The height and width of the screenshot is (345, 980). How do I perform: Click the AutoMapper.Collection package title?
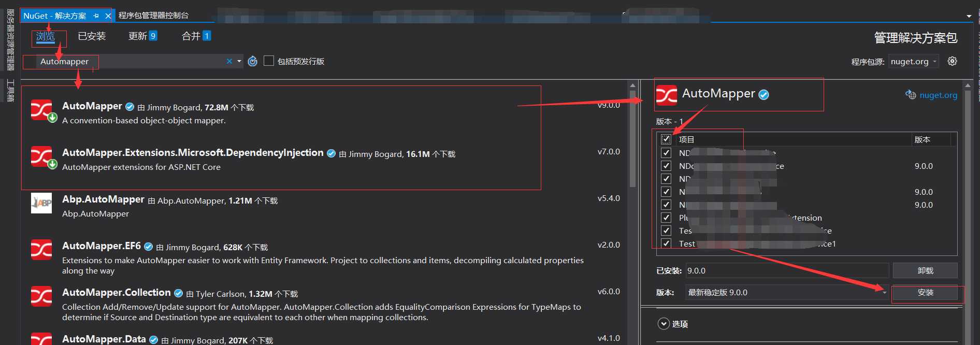tap(117, 293)
